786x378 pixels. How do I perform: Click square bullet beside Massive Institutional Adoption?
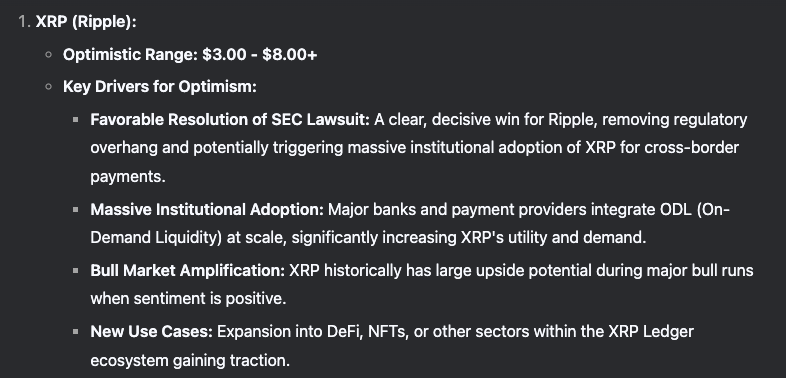pyautogui.click(x=76, y=210)
